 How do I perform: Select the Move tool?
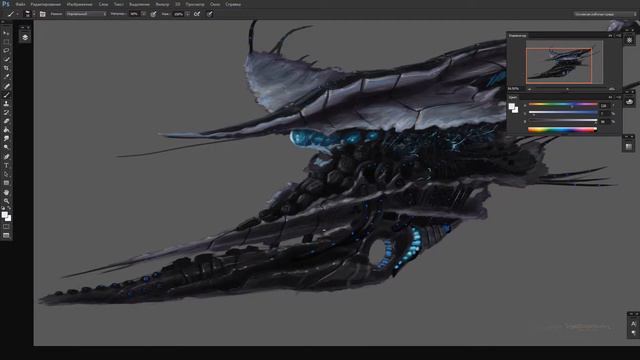tap(6, 33)
